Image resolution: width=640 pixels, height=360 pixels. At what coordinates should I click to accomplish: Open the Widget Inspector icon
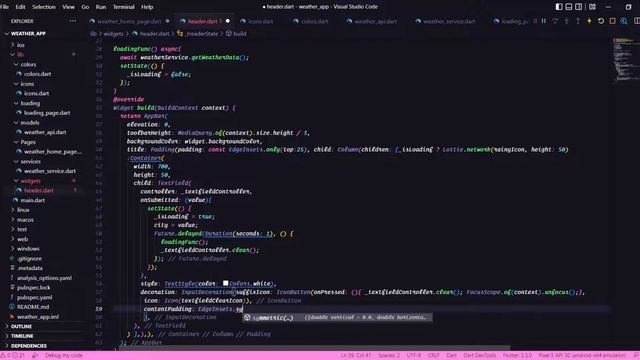click(x=624, y=21)
